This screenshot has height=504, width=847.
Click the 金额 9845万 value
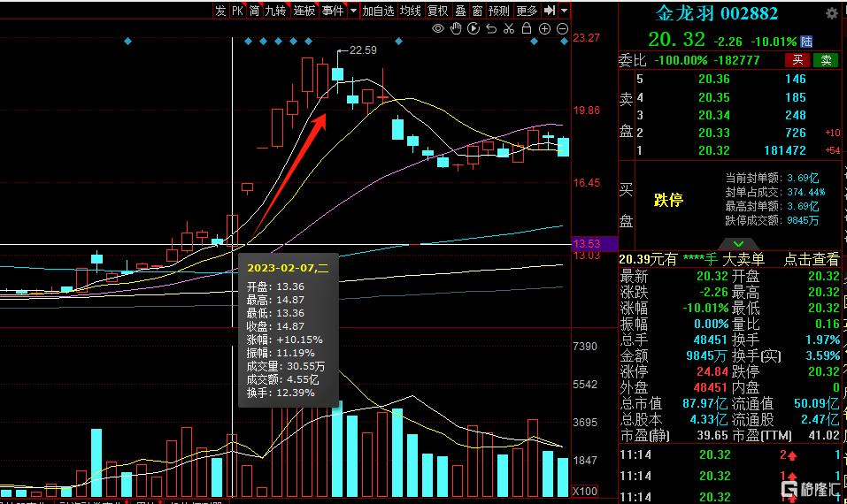(706, 356)
